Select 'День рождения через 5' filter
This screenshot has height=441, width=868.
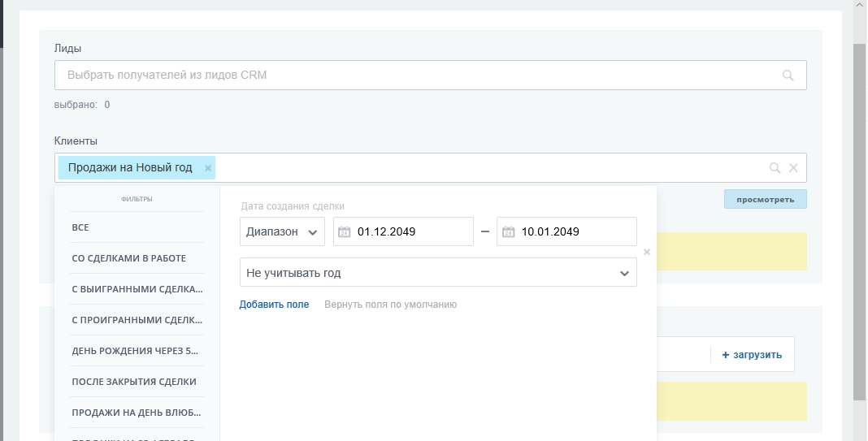[135, 351]
